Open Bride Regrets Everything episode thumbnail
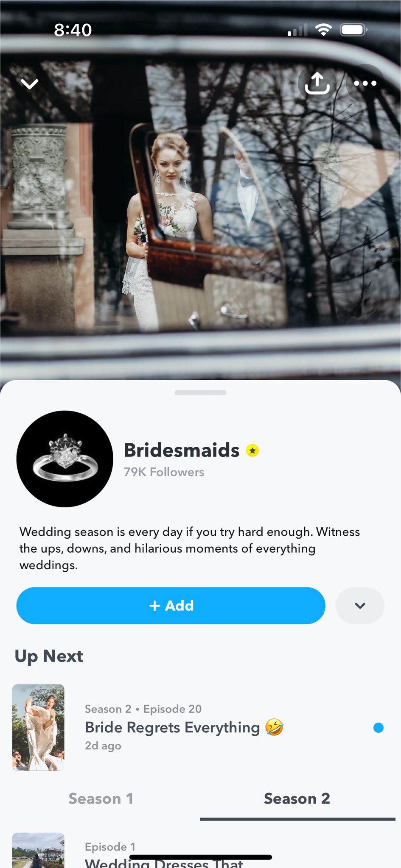401x868 pixels. 38,727
